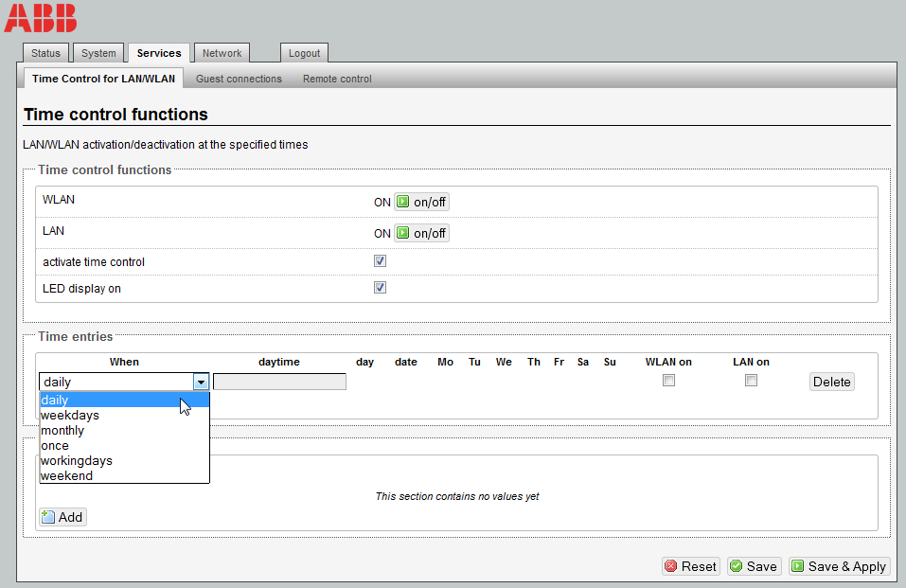This screenshot has width=906, height=588.
Task: Choose monthly from the When list
Action: (x=124, y=430)
